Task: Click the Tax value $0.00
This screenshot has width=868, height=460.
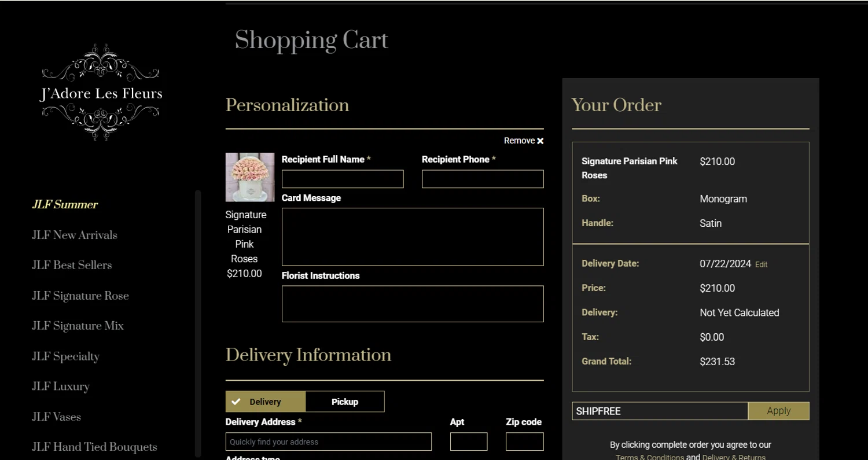Action: click(712, 337)
